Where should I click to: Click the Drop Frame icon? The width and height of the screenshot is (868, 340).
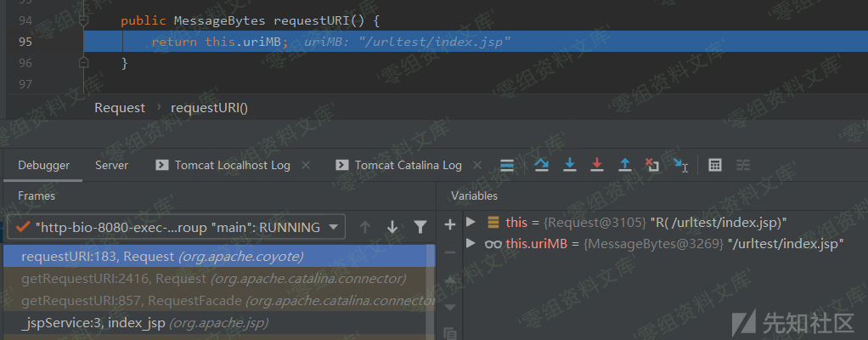coord(651,165)
